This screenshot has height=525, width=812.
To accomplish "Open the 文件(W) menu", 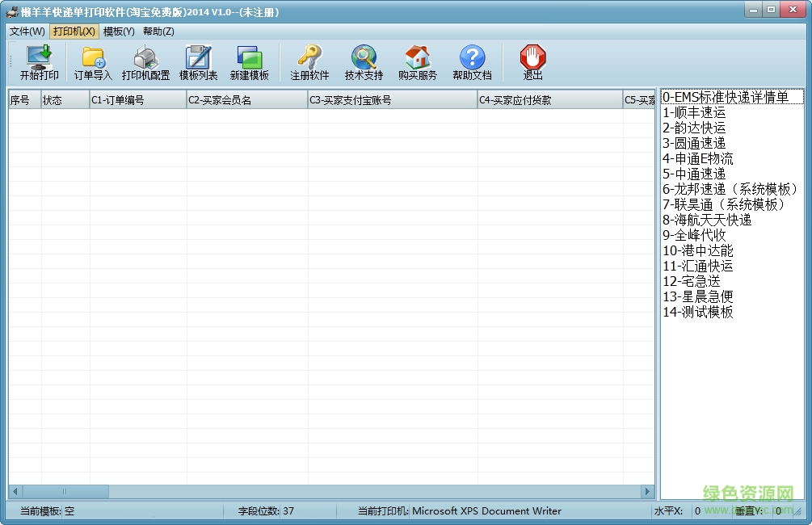I will [27, 31].
